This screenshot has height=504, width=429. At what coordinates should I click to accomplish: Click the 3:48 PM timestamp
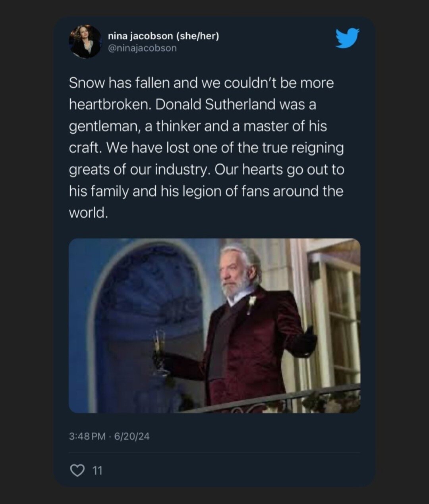[x=87, y=436]
